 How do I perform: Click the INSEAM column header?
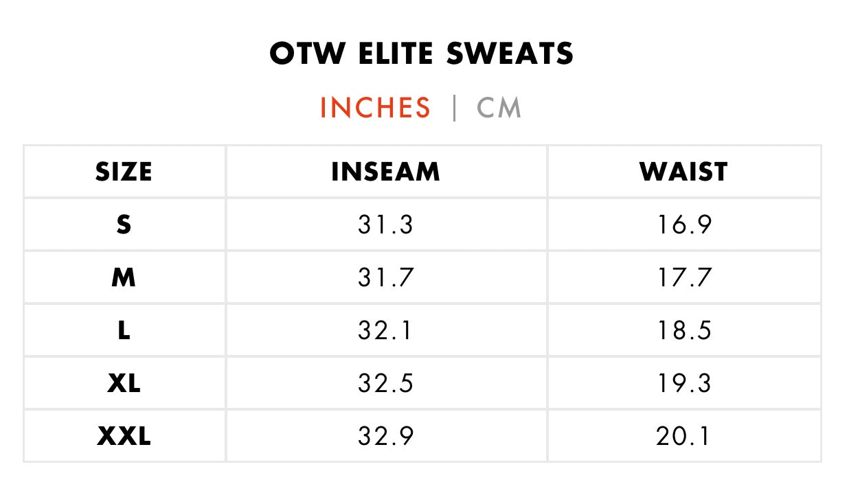pos(385,172)
